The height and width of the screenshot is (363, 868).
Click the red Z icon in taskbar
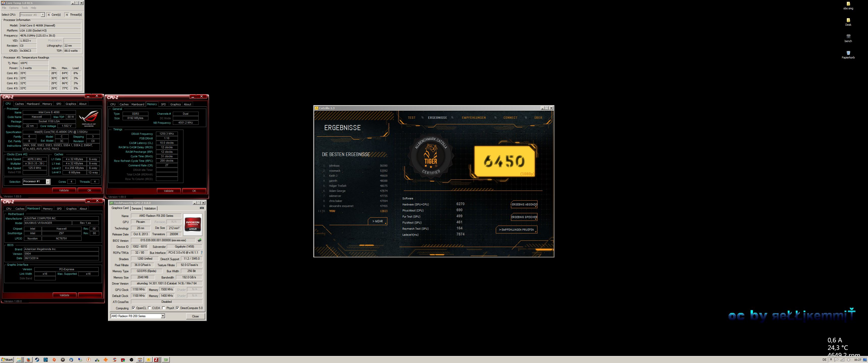pyautogui.click(x=156, y=360)
